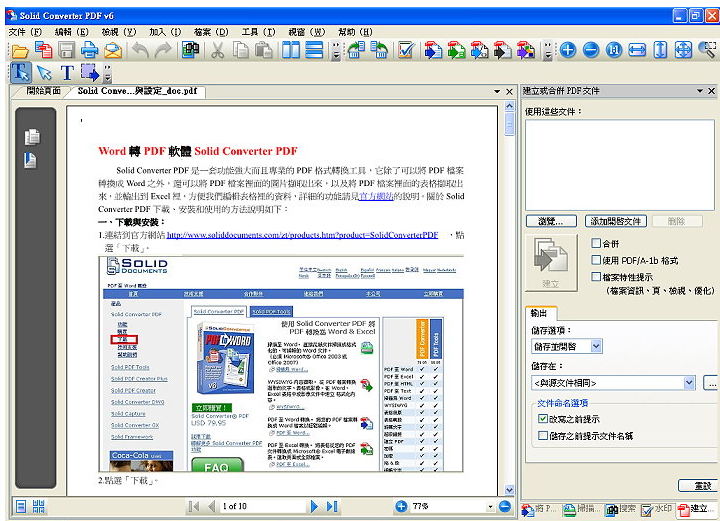Image resolution: width=720 pixels, height=521 pixels.
Task: Open the 幫助 (H) menu
Action: (x=355, y=32)
